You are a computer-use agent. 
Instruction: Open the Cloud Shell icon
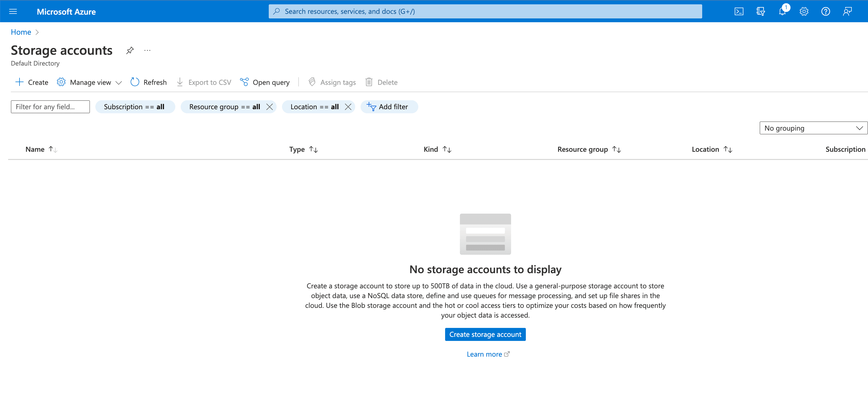739,11
